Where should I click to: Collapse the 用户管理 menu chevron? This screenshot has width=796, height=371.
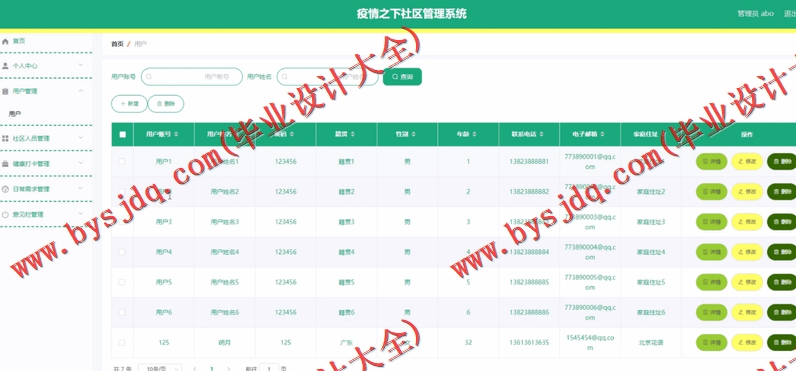coord(81,91)
